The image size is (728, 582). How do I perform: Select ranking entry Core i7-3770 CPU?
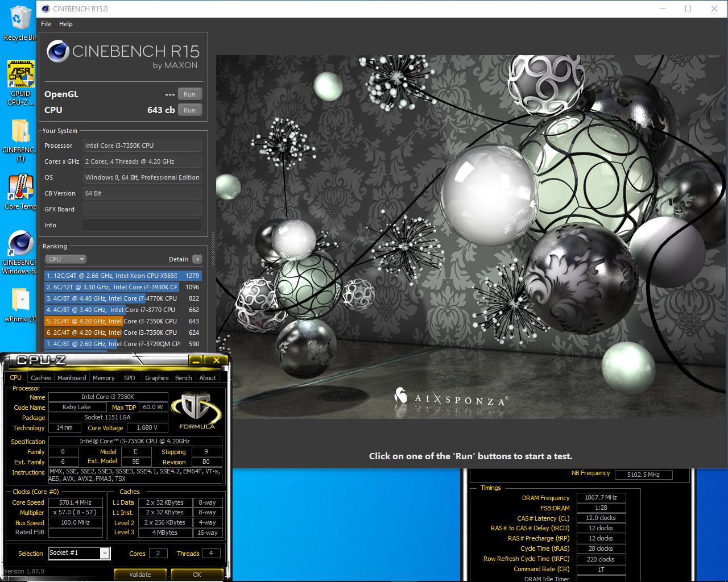(123, 310)
